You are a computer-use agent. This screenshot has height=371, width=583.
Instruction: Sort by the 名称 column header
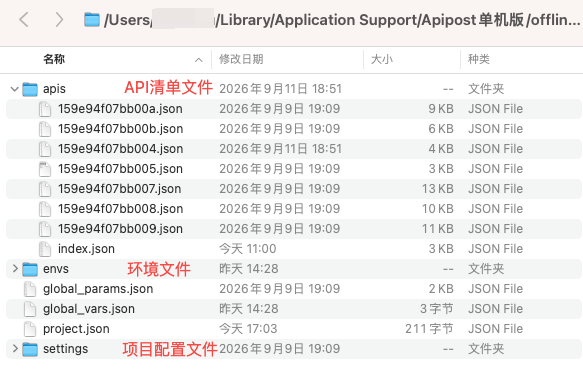pos(54,59)
